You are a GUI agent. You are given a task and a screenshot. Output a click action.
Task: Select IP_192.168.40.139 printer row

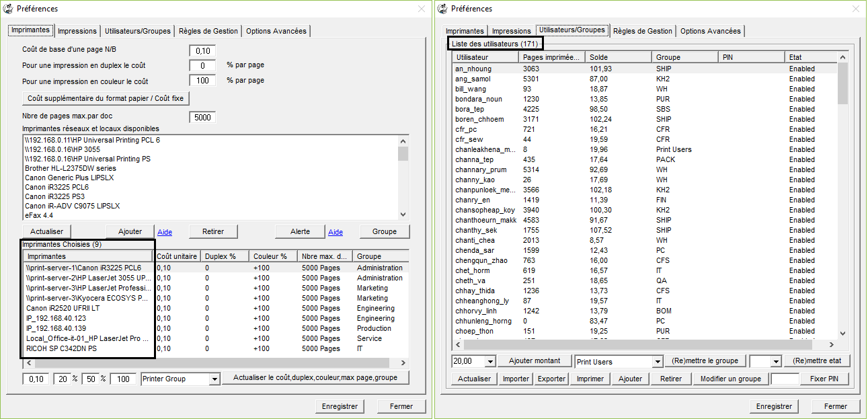tap(214, 328)
